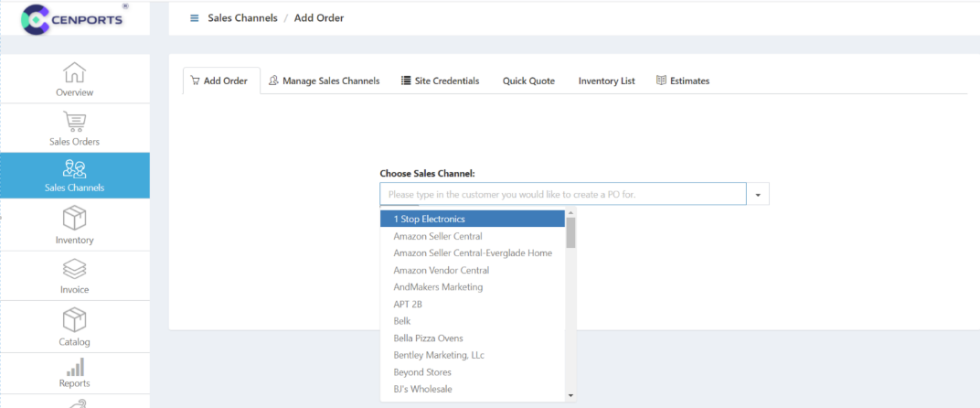The width and height of the screenshot is (980, 408).
Task: Select the Sales Channels sidebar item
Action: click(74, 176)
